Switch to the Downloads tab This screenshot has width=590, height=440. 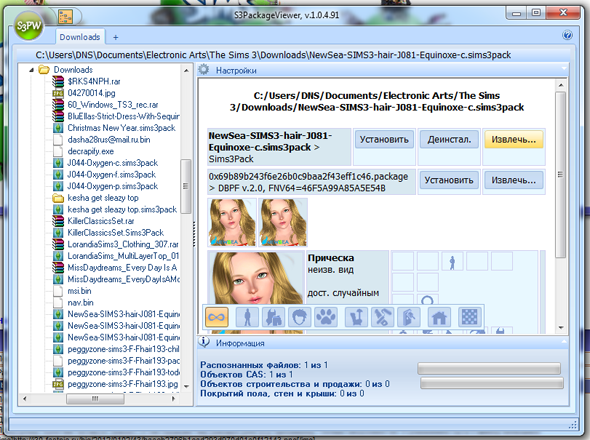pos(80,37)
